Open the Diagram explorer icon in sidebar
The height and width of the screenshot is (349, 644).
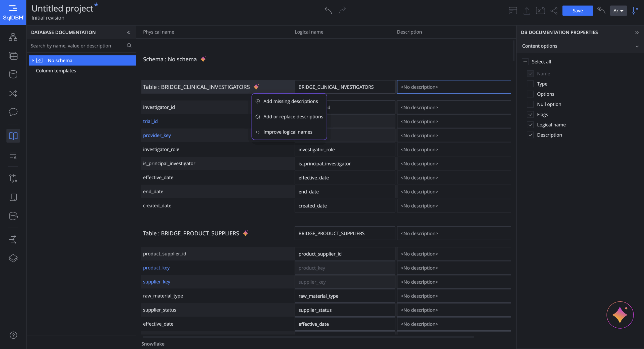point(13,37)
